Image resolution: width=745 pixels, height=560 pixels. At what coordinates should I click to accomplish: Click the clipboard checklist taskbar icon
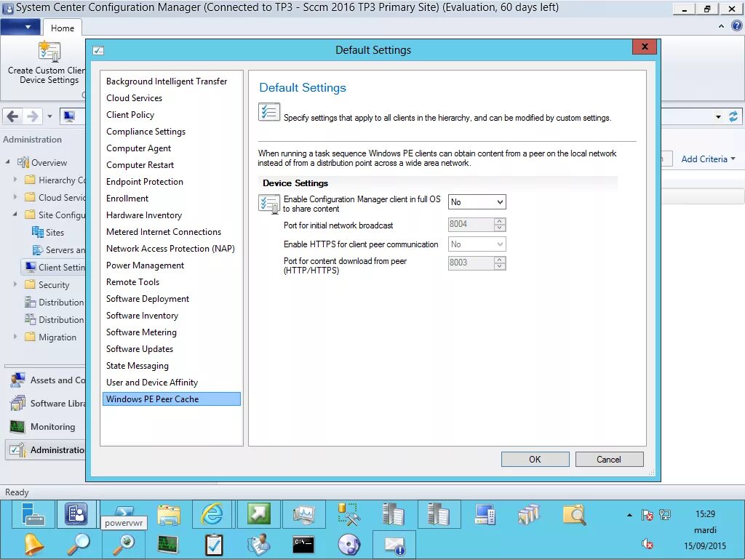213,544
